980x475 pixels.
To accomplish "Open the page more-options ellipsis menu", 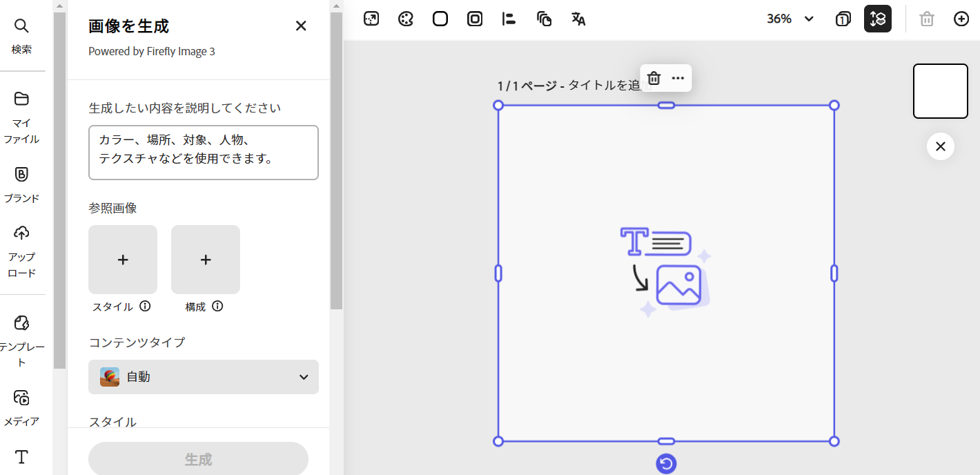I will pos(678,78).
